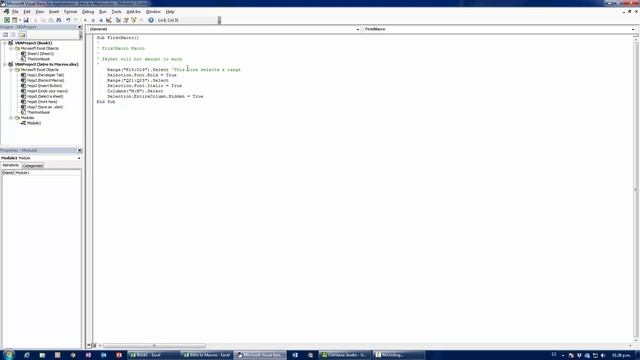Switch to Intro to Macros - Excel taskbar button
The height and width of the screenshot is (360, 640).
pyautogui.click(x=207, y=355)
